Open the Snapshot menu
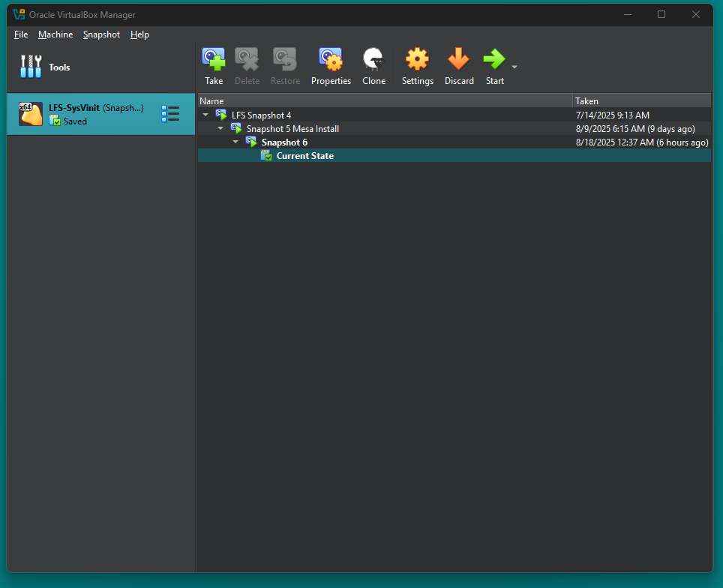723x588 pixels. 101,34
